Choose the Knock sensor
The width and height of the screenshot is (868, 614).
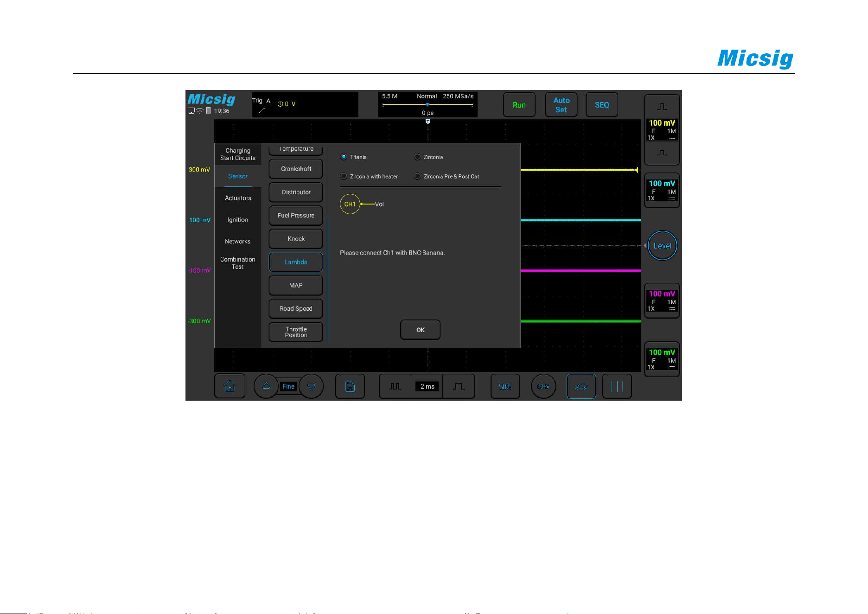[x=296, y=239]
